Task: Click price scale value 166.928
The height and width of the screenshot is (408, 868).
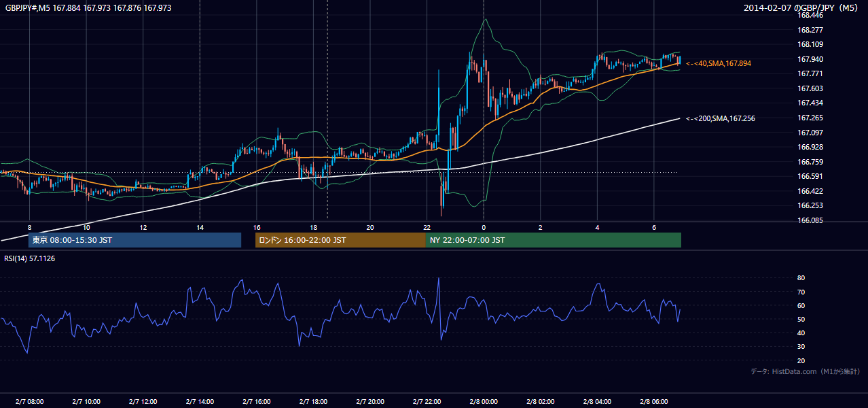Action: 810,147
